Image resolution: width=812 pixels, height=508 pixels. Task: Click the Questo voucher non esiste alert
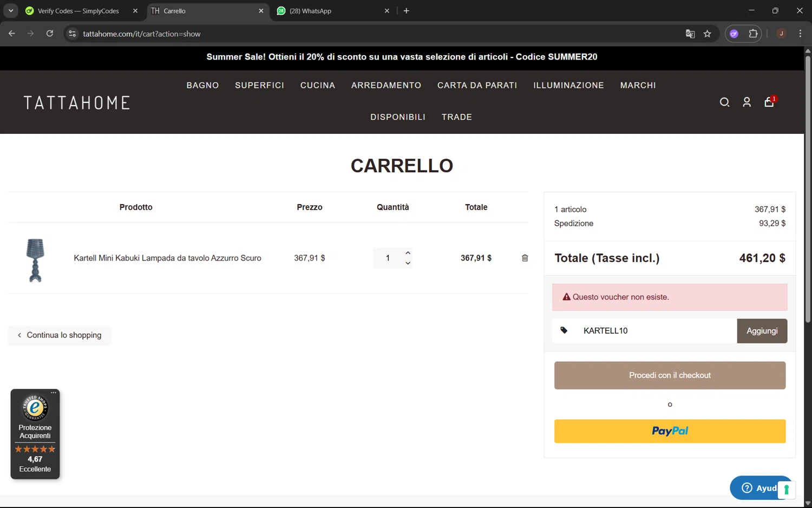670,297
